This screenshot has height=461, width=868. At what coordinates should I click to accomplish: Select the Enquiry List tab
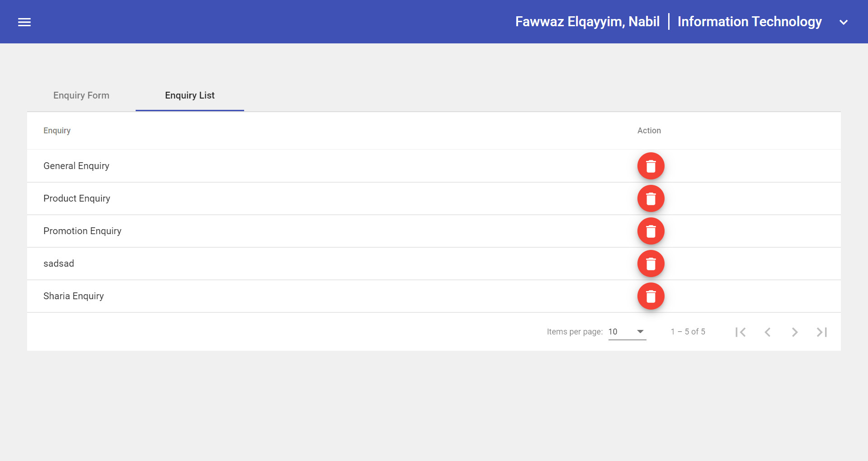[x=190, y=95]
